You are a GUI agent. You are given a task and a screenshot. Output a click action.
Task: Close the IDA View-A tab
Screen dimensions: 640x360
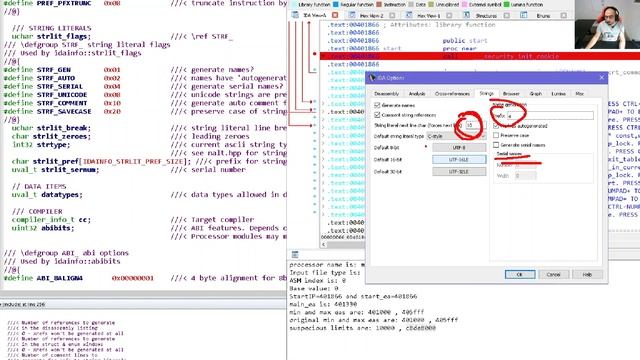[335, 16]
